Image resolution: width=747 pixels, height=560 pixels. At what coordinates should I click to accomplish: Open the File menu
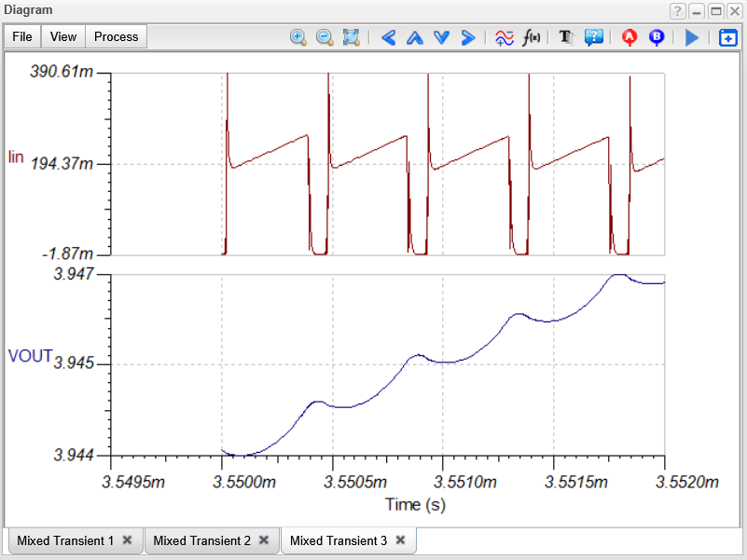[22, 36]
